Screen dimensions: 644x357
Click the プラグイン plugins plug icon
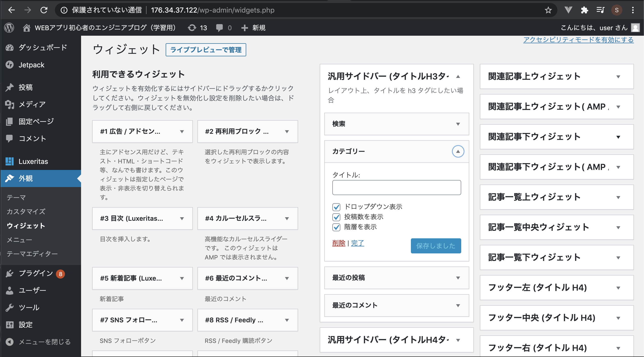(10, 273)
